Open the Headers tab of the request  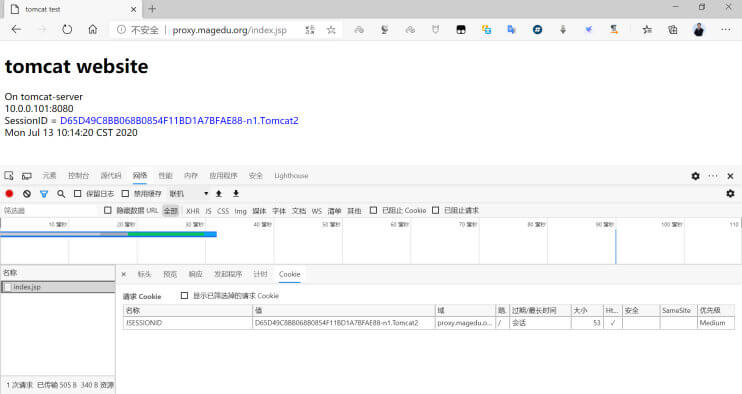144,274
